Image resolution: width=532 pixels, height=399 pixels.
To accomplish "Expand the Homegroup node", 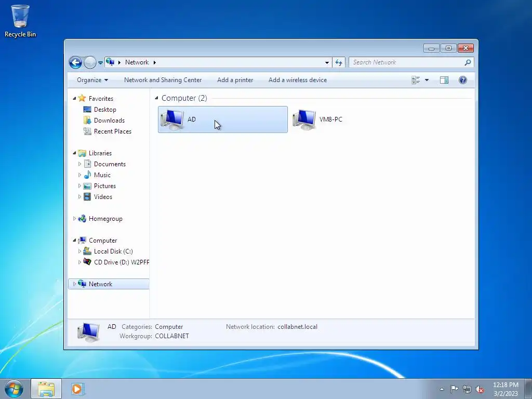I will 75,219.
